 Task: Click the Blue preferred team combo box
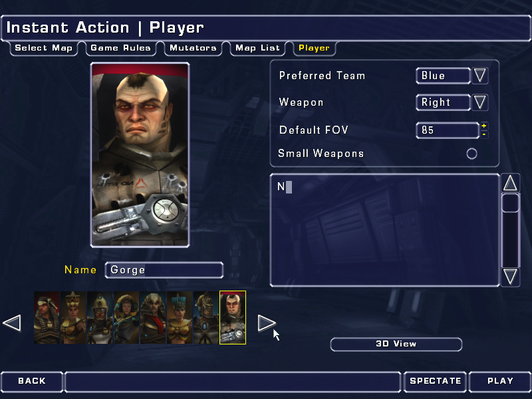(x=443, y=75)
